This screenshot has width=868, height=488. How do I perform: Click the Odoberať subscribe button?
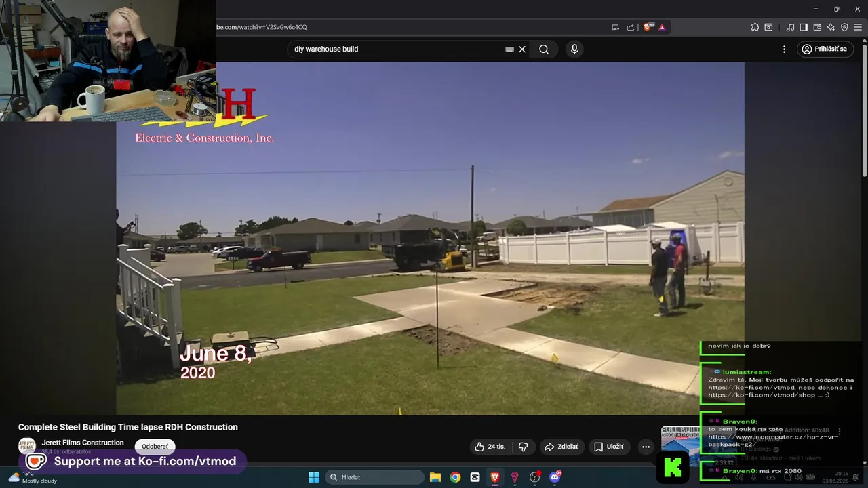click(x=155, y=447)
